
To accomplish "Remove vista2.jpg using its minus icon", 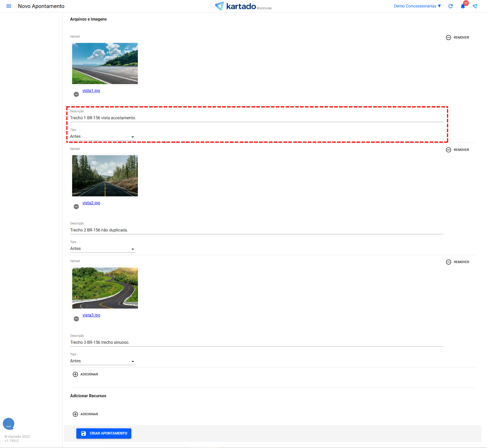I will point(76,207).
